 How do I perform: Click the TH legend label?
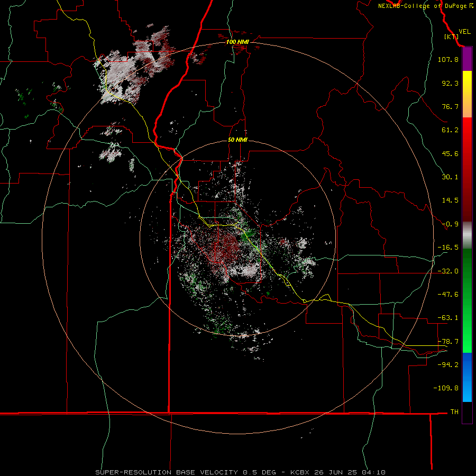click(x=454, y=411)
